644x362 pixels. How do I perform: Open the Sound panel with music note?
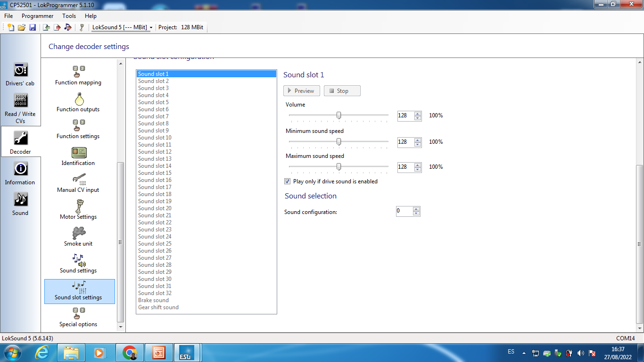click(x=20, y=204)
